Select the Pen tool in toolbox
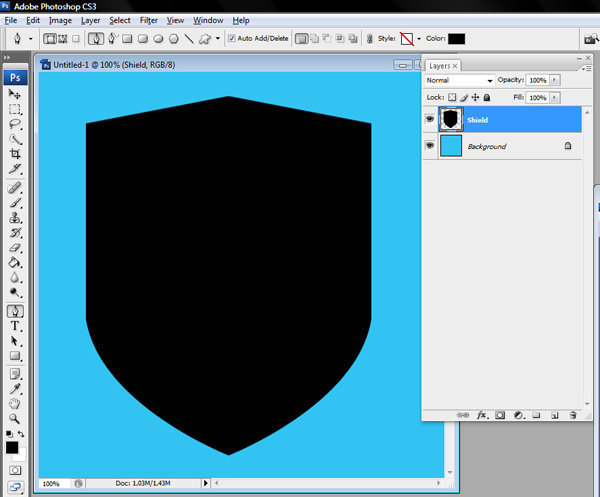The height and width of the screenshot is (497, 600). coord(15,311)
